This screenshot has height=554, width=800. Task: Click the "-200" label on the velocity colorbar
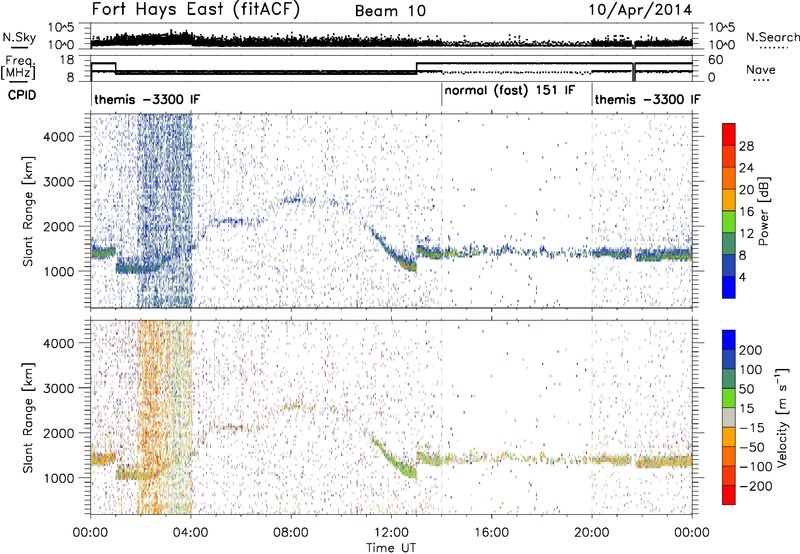[x=756, y=486]
